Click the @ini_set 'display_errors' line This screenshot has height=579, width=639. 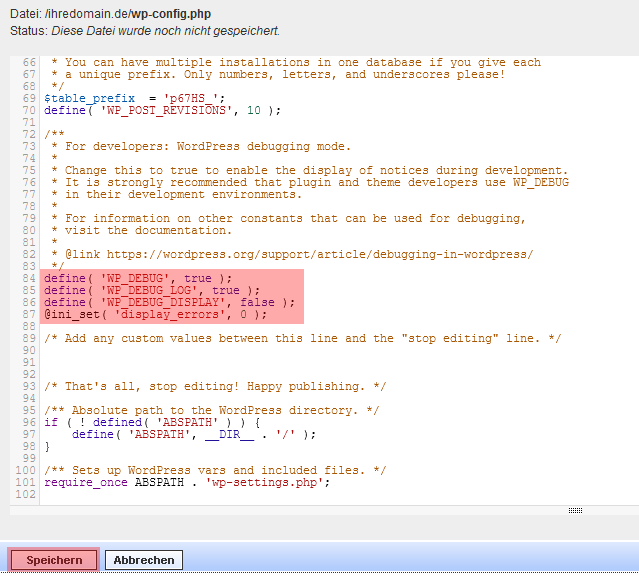click(155, 314)
